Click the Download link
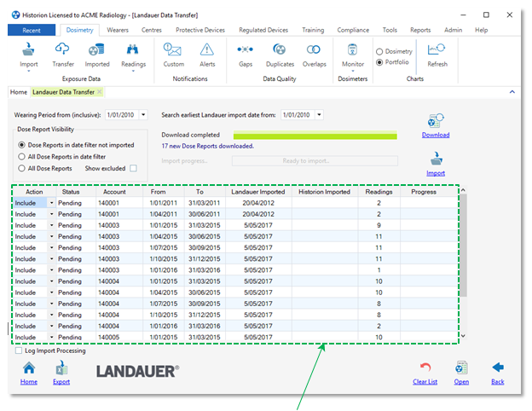Screen dimensions: 532x411 click(x=436, y=135)
